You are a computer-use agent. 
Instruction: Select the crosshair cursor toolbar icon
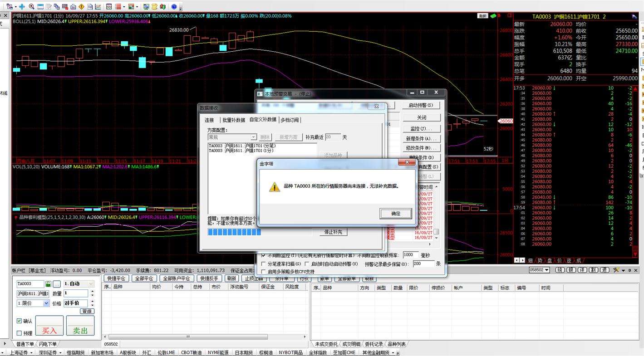22,7
